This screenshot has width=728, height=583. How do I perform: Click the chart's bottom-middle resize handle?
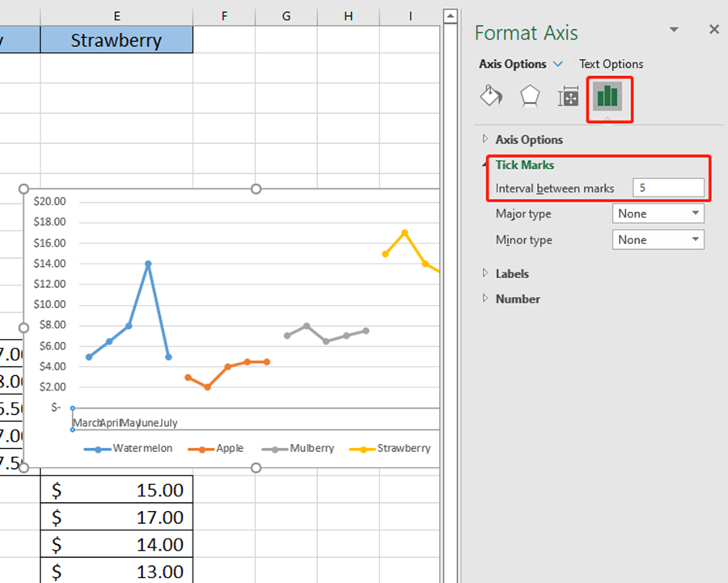256,467
